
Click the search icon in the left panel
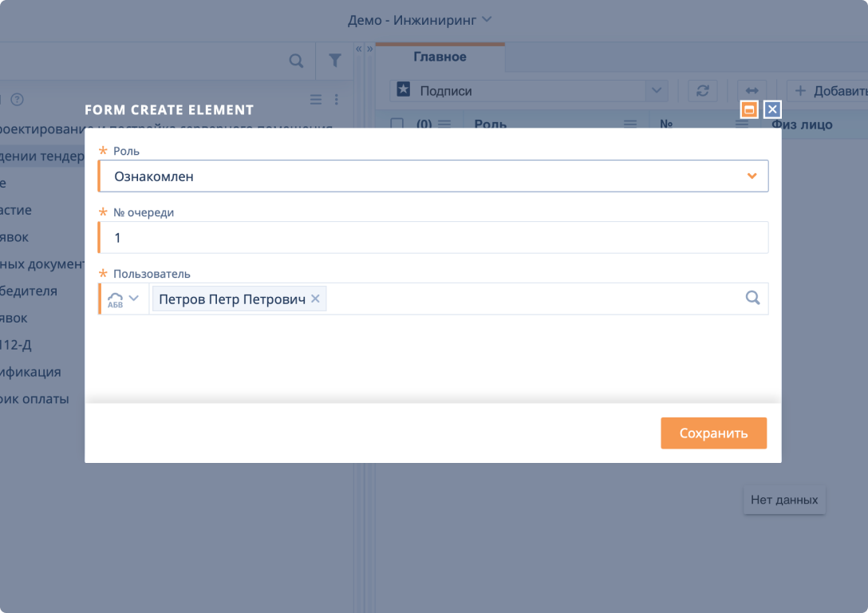coord(296,61)
